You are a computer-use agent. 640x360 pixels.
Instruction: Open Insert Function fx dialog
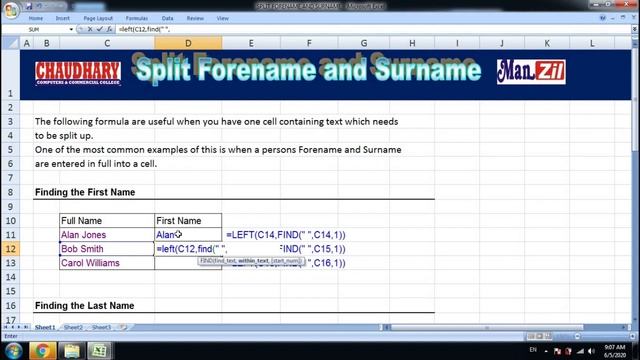tap(109, 29)
